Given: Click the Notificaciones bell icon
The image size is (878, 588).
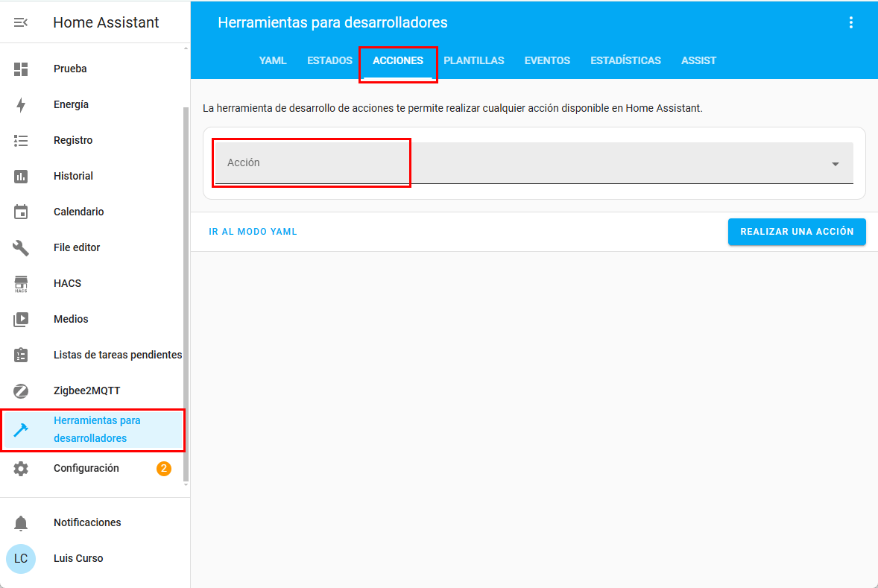Looking at the screenshot, I should [x=21, y=523].
